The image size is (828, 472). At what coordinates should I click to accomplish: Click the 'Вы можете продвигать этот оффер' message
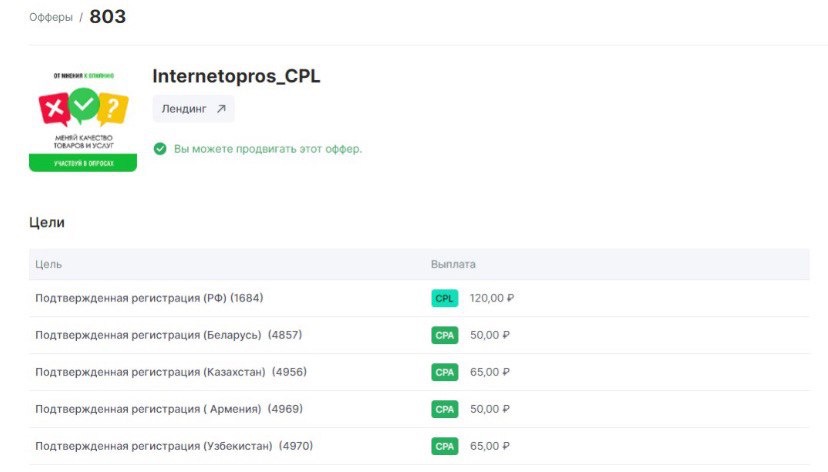pyautogui.click(x=268, y=149)
